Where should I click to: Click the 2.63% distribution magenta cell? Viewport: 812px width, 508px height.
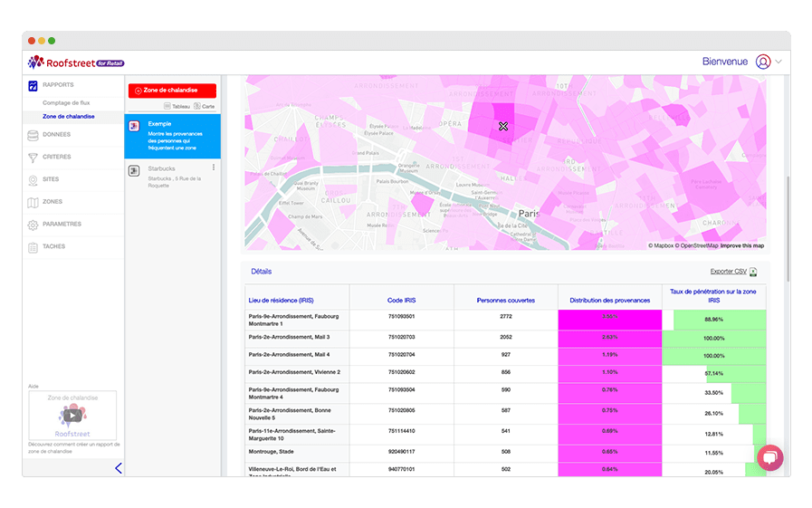point(610,340)
